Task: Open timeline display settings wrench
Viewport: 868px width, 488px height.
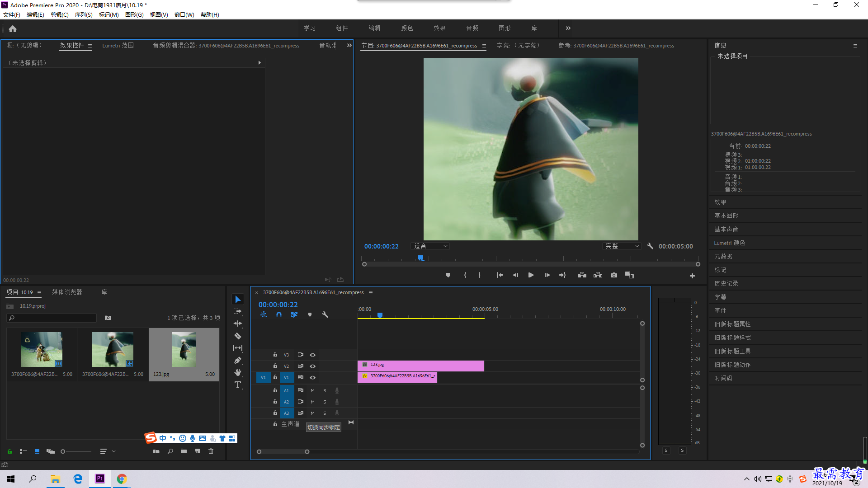Action: [325, 314]
